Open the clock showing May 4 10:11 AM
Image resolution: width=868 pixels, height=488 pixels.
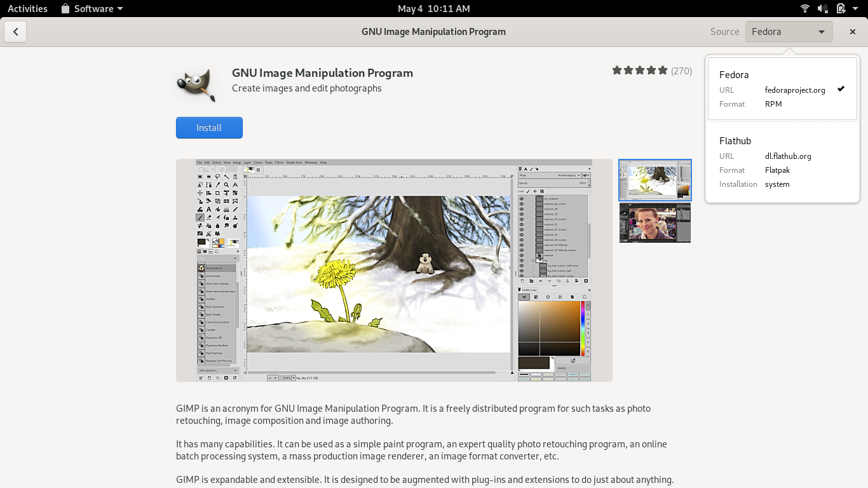click(x=434, y=9)
